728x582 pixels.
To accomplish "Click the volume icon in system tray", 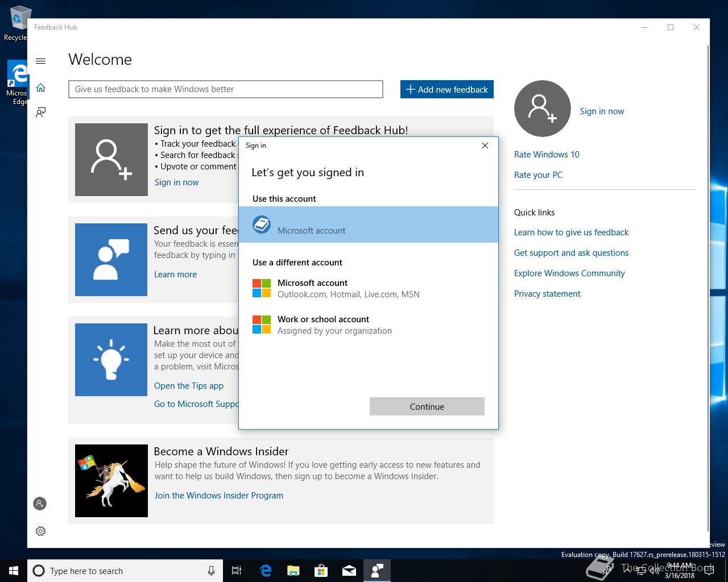I will coord(654,571).
